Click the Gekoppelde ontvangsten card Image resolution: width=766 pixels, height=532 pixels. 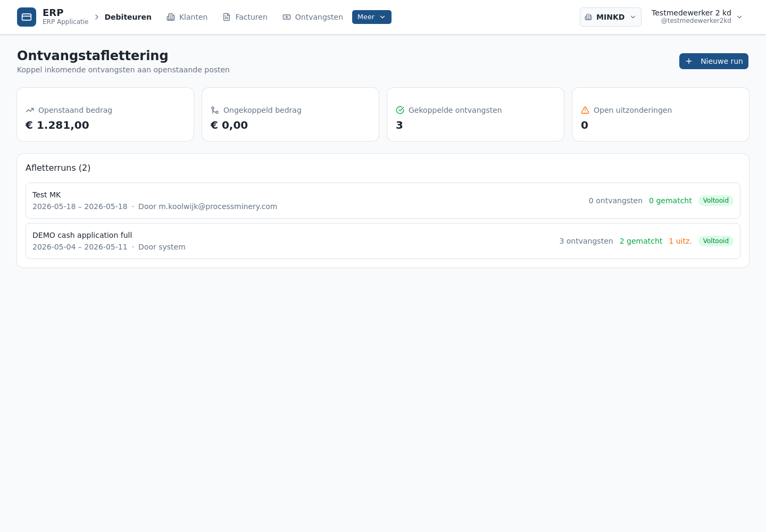pos(476,114)
